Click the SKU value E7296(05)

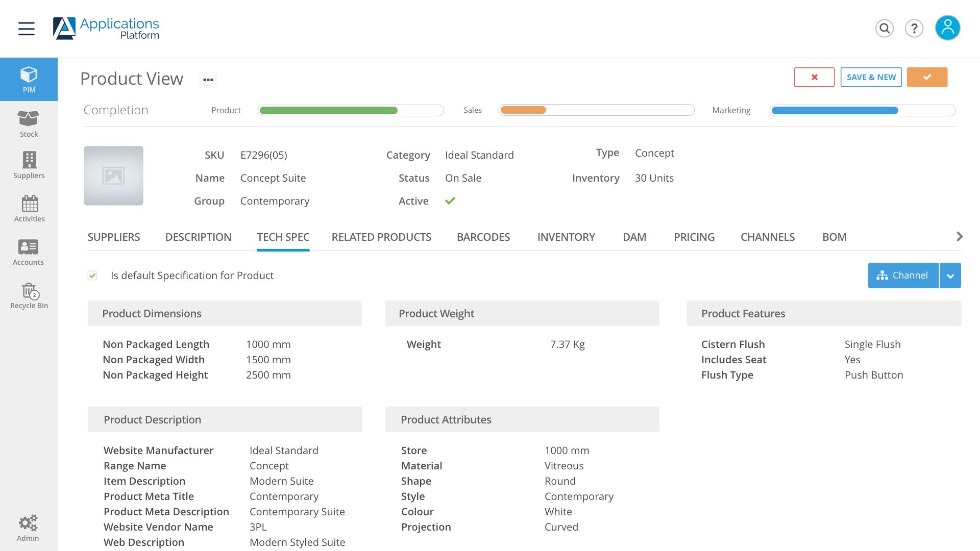click(x=264, y=155)
